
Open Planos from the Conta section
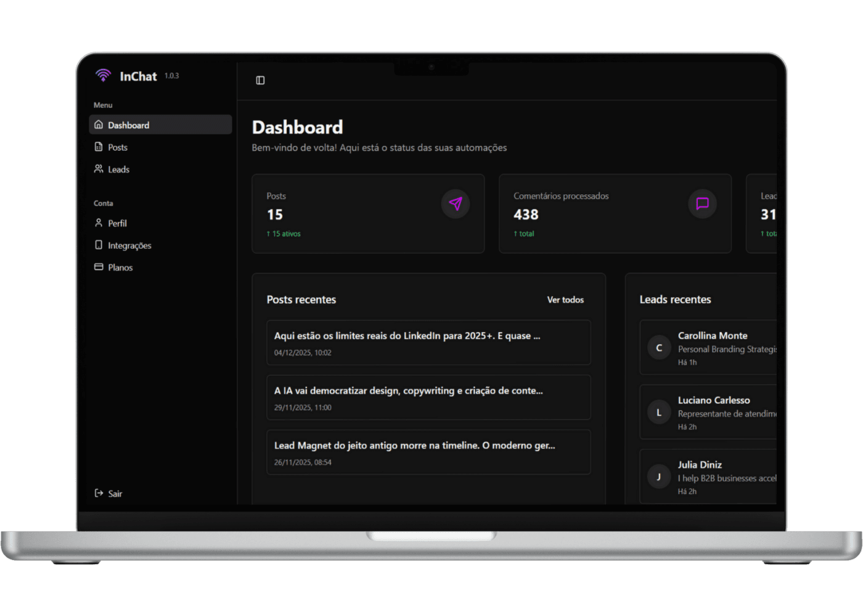coord(120,267)
